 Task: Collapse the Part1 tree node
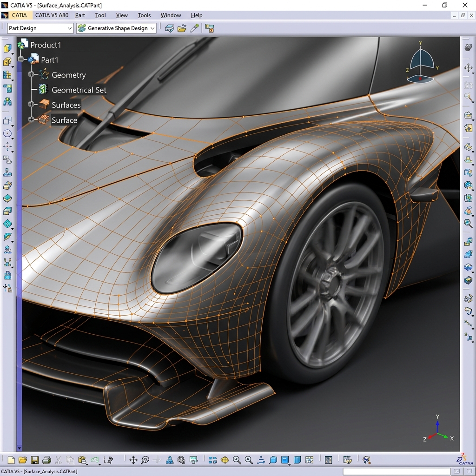tap(20, 59)
